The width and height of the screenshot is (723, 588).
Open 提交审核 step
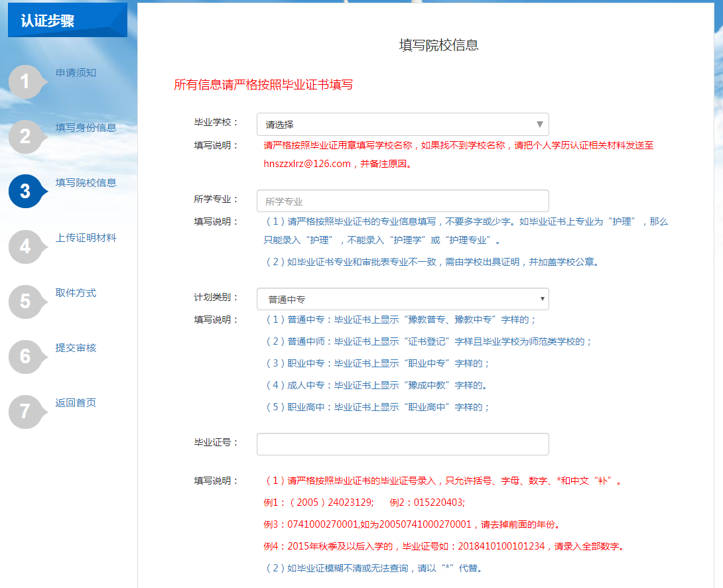point(76,348)
